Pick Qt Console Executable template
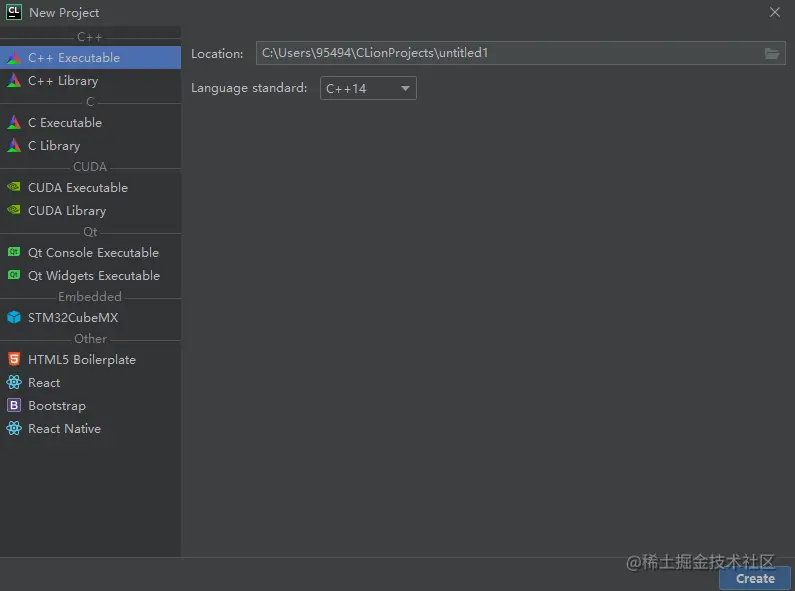Image resolution: width=795 pixels, height=591 pixels. click(90, 252)
